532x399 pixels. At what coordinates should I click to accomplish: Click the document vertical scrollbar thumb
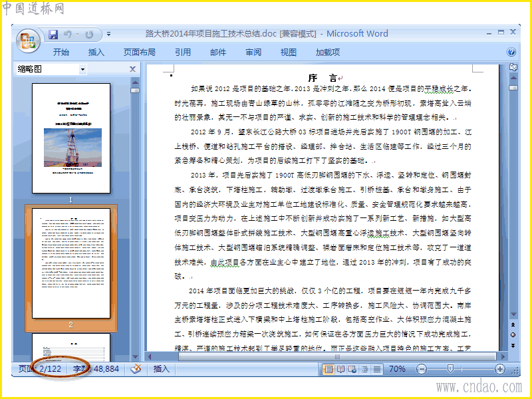pyautogui.click(x=513, y=88)
